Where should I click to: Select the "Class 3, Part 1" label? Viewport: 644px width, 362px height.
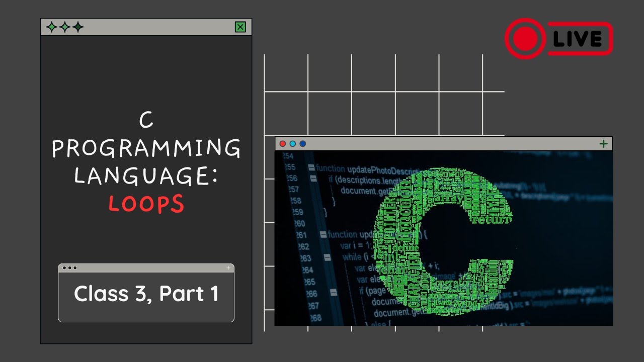146,294
